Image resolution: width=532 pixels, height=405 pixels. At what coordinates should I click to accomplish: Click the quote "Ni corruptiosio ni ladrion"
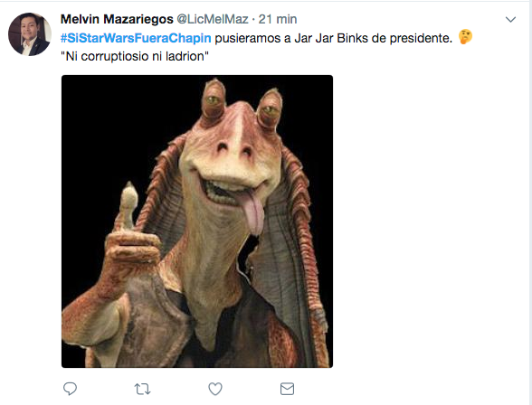pos(134,56)
